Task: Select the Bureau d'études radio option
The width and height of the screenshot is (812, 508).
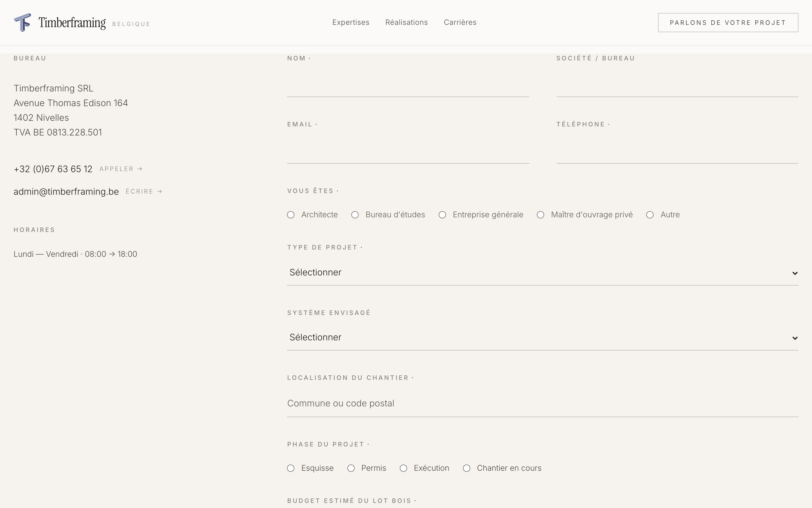Action: [x=355, y=215]
